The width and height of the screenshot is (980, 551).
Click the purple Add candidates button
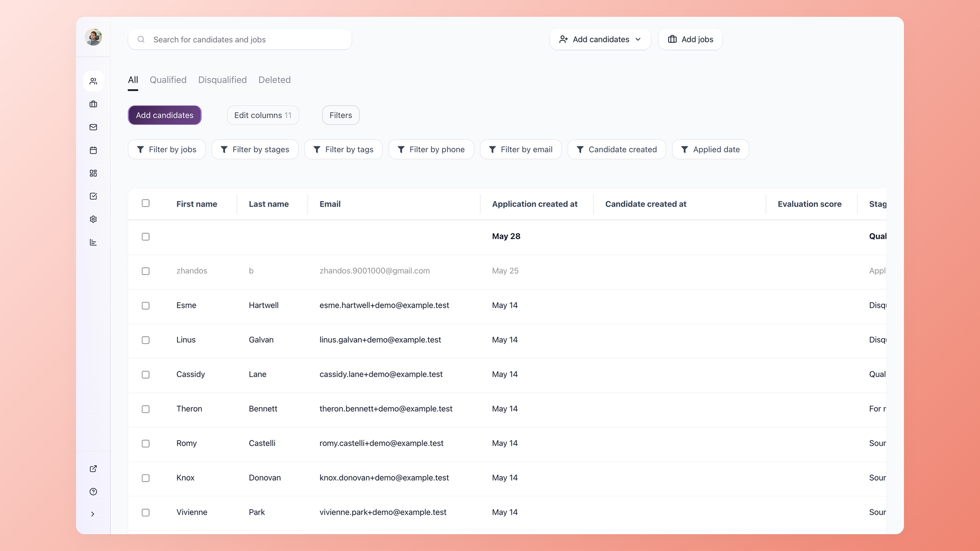point(164,115)
